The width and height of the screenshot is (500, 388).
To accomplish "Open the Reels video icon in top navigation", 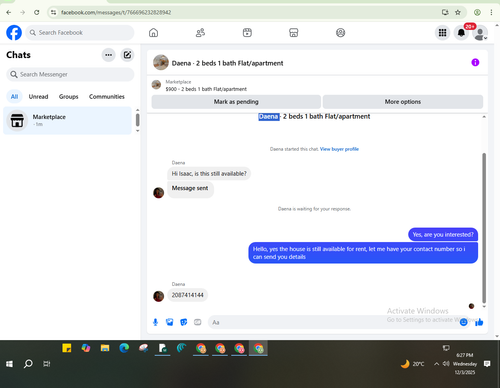I will click(247, 33).
